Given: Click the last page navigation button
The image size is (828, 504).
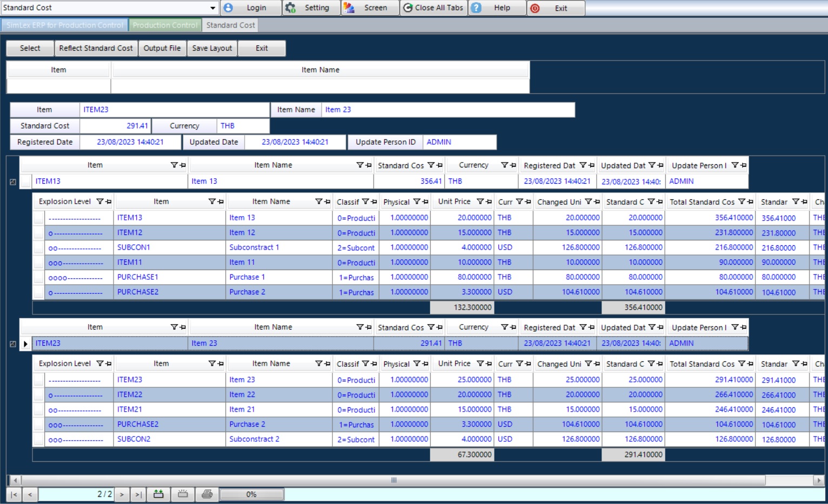Looking at the screenshot, I should [138, 494].
